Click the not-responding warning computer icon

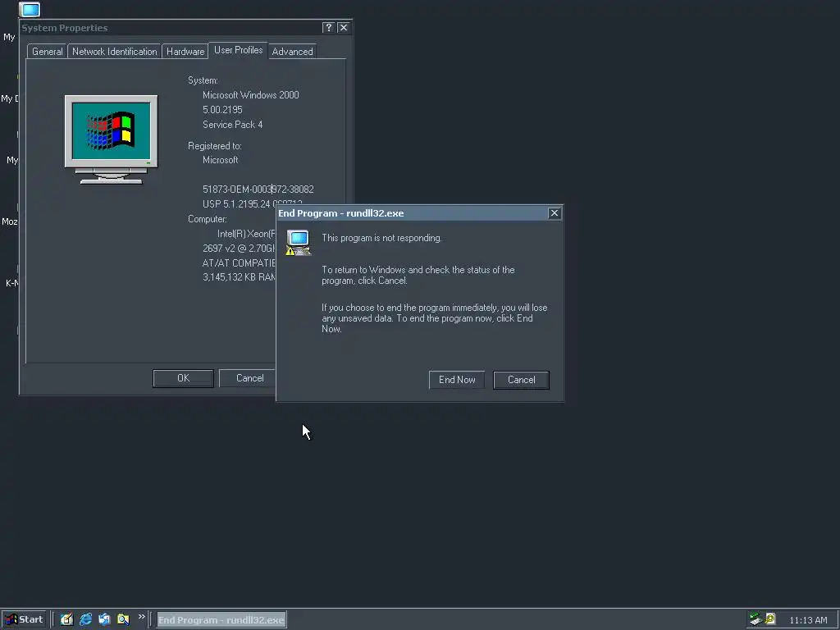298,242
